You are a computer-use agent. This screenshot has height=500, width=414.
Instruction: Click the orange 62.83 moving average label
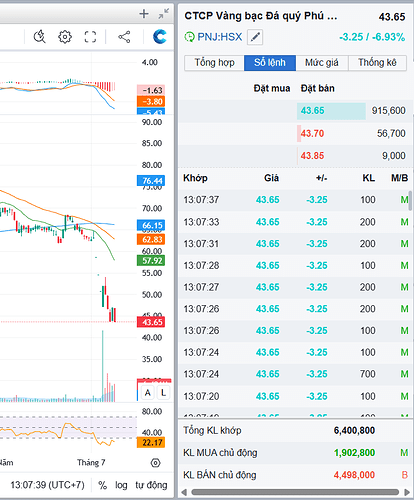pyautogui.click(x=151, y=239)
